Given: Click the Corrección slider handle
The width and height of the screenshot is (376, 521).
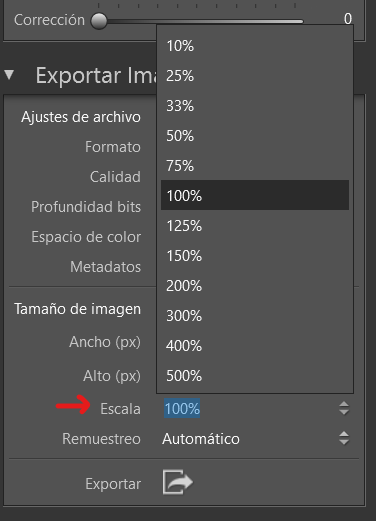Looking at the screenshot, I should pyautogui.click(x=99, y=21).
